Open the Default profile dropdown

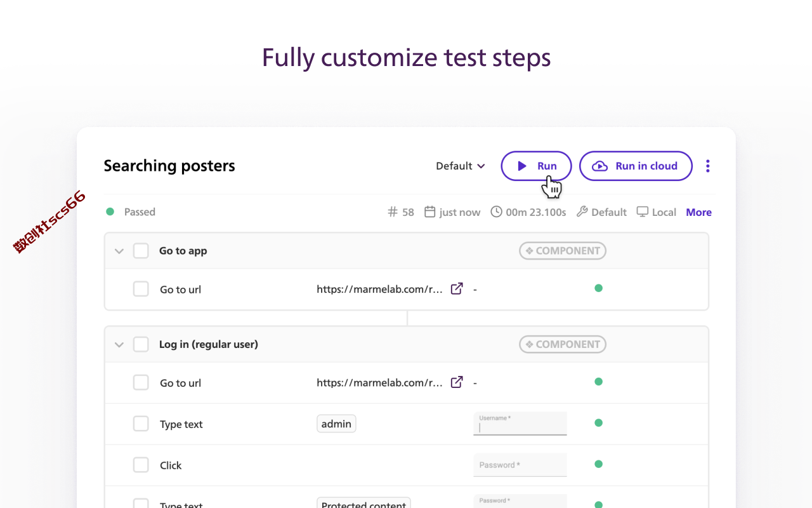(x=461, y=166)
